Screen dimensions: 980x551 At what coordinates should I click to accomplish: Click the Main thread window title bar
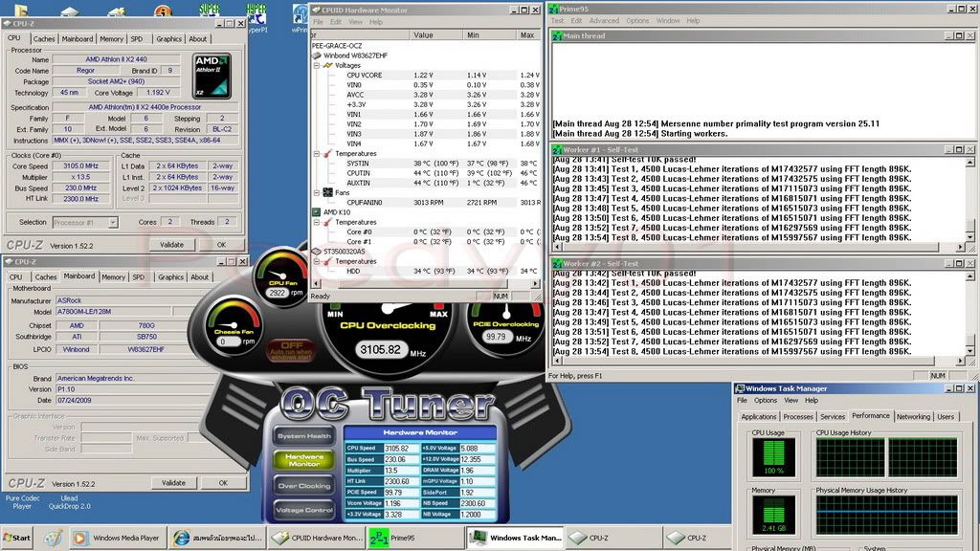tap(763, 35)
